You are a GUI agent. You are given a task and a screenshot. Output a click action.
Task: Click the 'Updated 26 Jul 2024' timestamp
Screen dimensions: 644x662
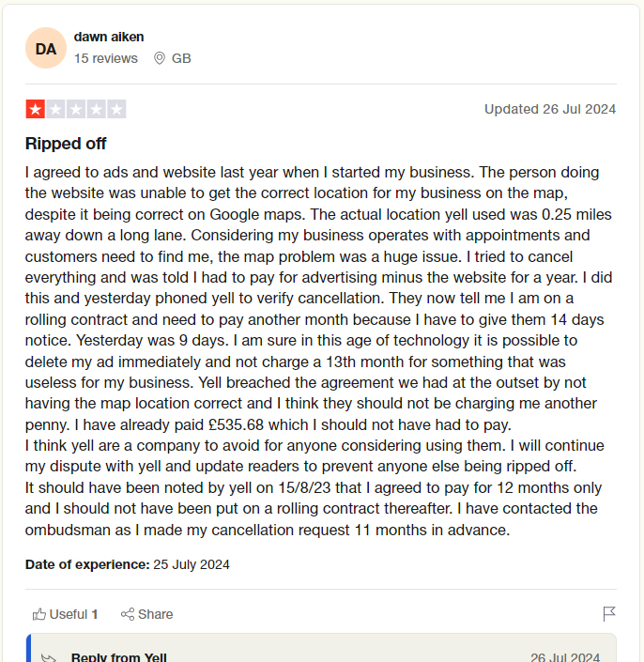(x=549, y=109)
